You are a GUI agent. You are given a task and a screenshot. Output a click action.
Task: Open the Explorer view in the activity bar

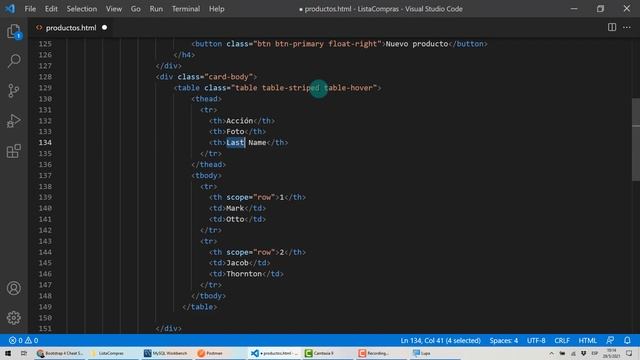[x=14, y=31]
